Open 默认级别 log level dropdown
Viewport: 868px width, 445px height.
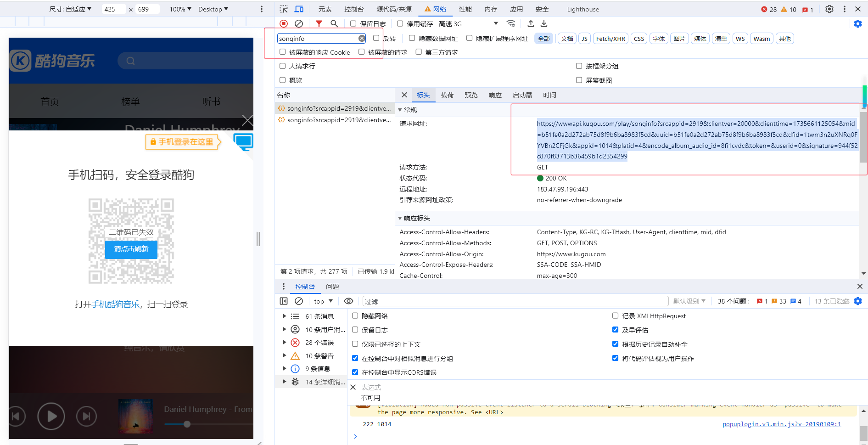pyautogui.click(x=689, y=301)
